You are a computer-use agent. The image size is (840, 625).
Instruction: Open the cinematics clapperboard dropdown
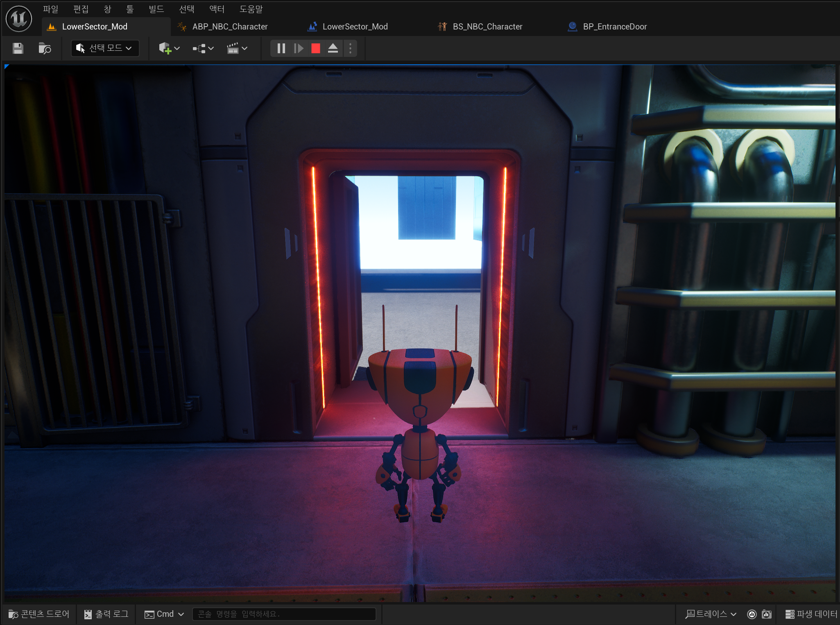coord(237,48)
